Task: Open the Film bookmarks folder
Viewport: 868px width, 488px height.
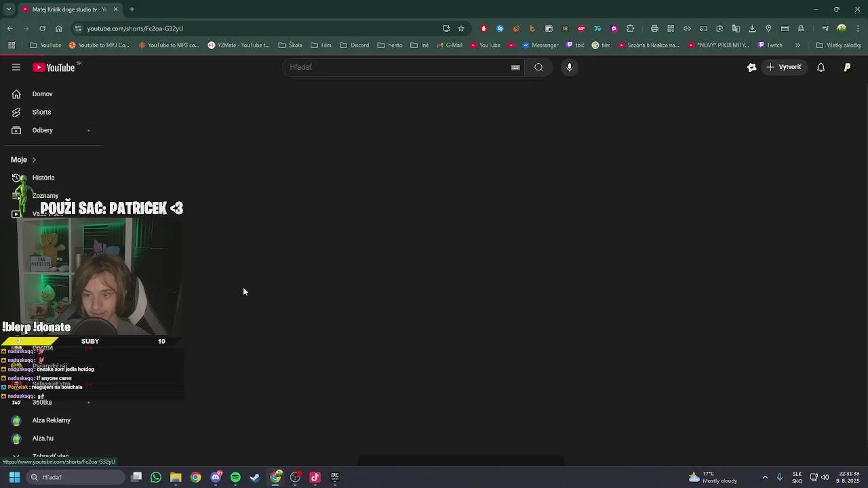Action: [321, 45]
